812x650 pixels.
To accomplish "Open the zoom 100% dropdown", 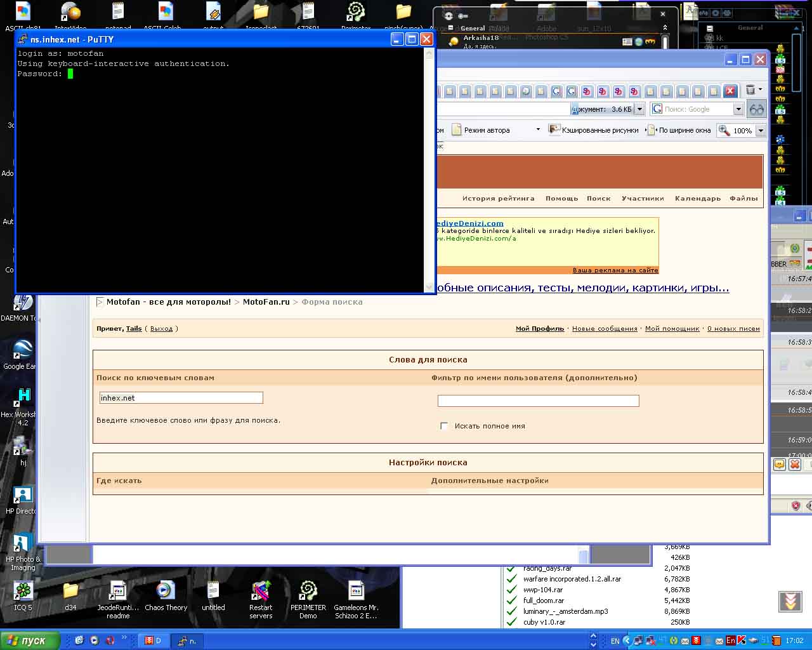I will [x=760, y=130].
